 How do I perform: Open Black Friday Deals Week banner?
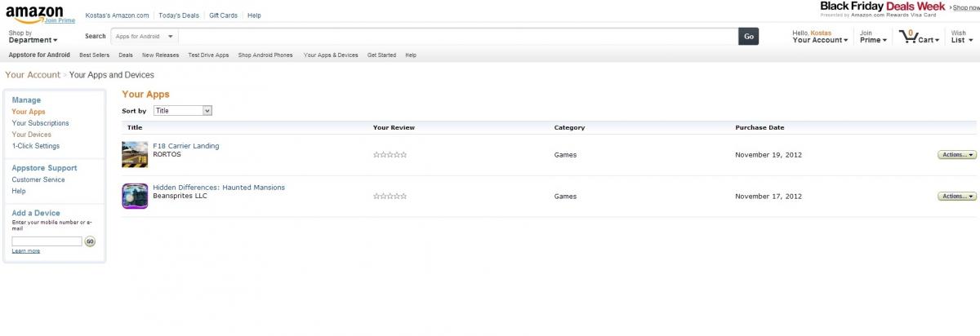tap(883, 7)
